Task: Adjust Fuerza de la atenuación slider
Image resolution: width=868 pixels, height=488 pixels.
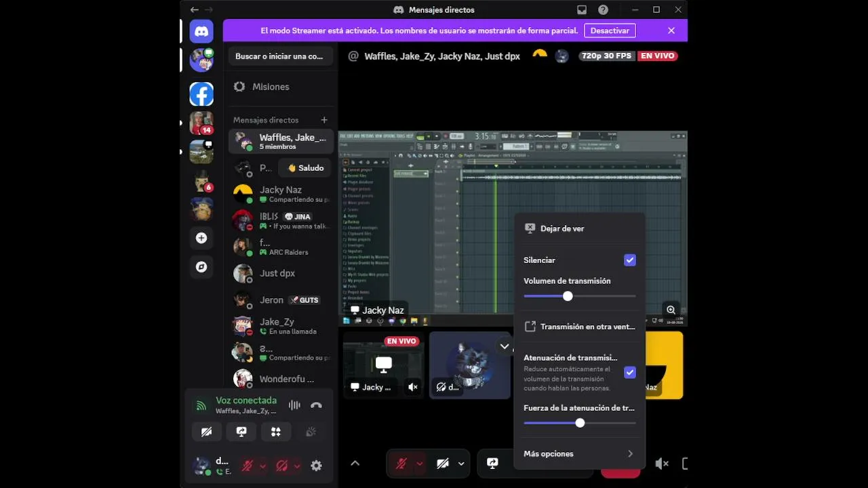Action: pos(580,423)
